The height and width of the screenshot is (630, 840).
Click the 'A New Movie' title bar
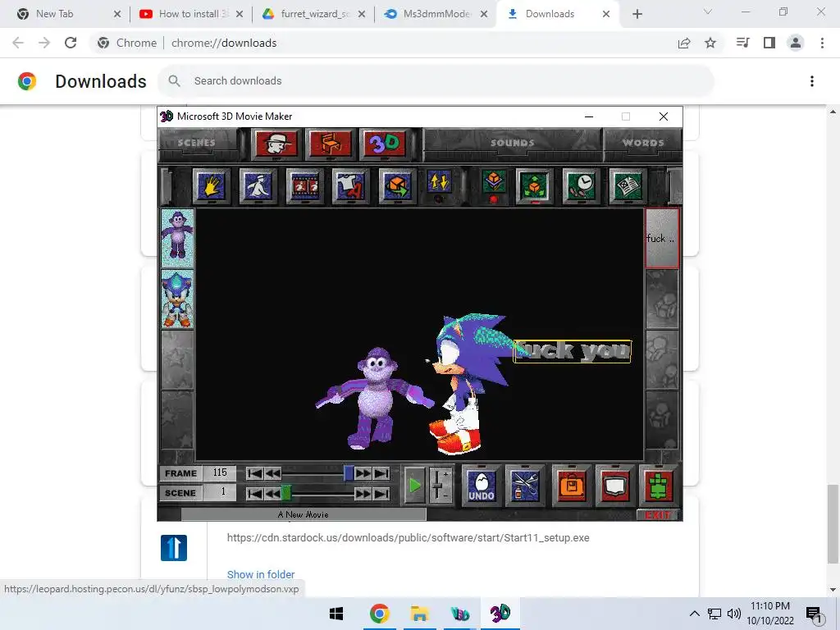tap(304, 514)
